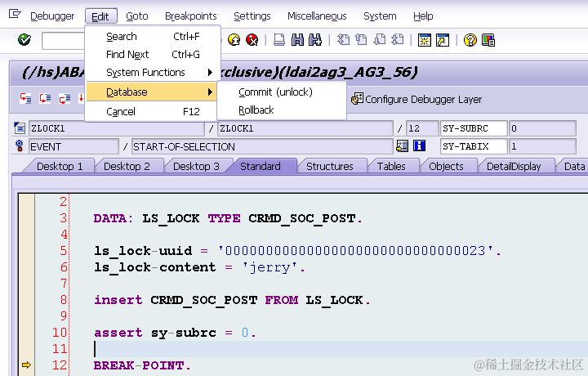
Task: Click the 'assert sy-subrc = 0' line
Action: pyautogui.click(x=175, y=333)
